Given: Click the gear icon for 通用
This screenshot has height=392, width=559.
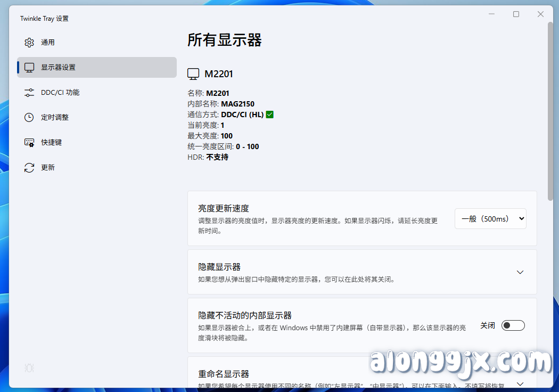Looking at the screenshot, I should point(29,43).
